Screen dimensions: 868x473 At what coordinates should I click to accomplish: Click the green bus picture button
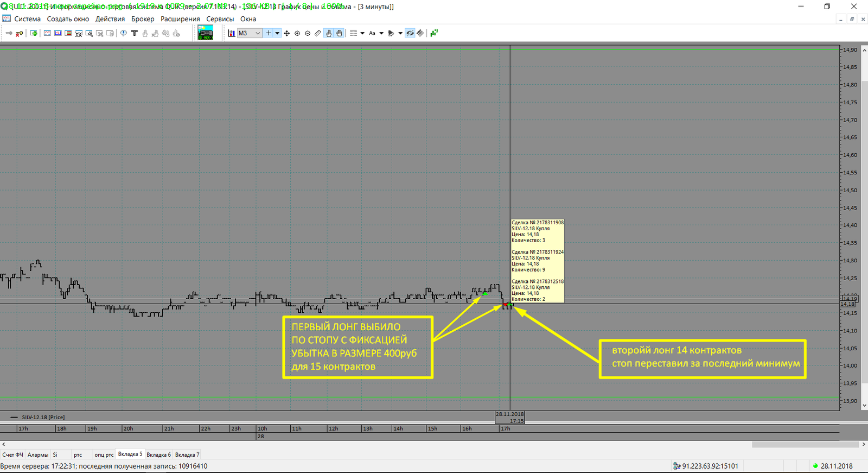(x=206, y=33)
